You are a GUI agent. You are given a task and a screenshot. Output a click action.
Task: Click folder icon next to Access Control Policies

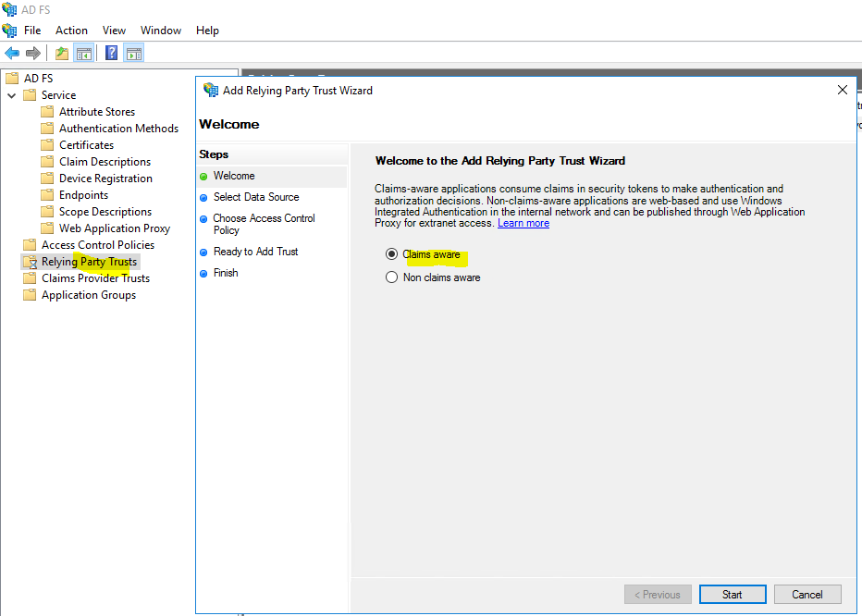pos(30,245)
